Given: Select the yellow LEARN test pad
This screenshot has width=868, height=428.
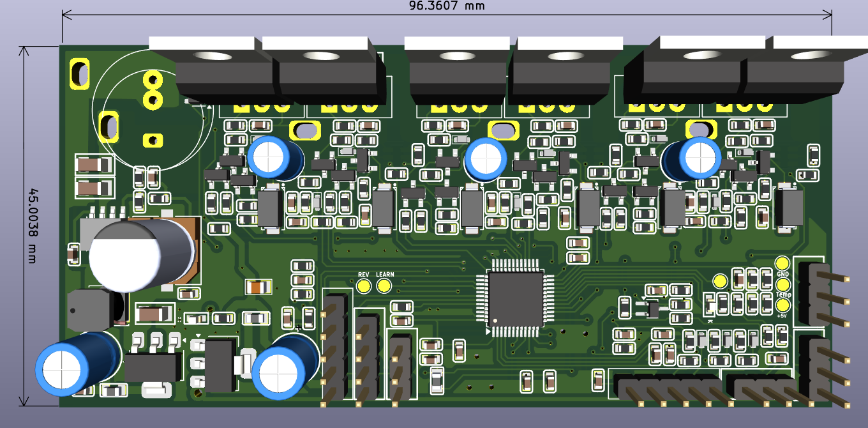Looking at the screenshot, I should pos(384,285).
